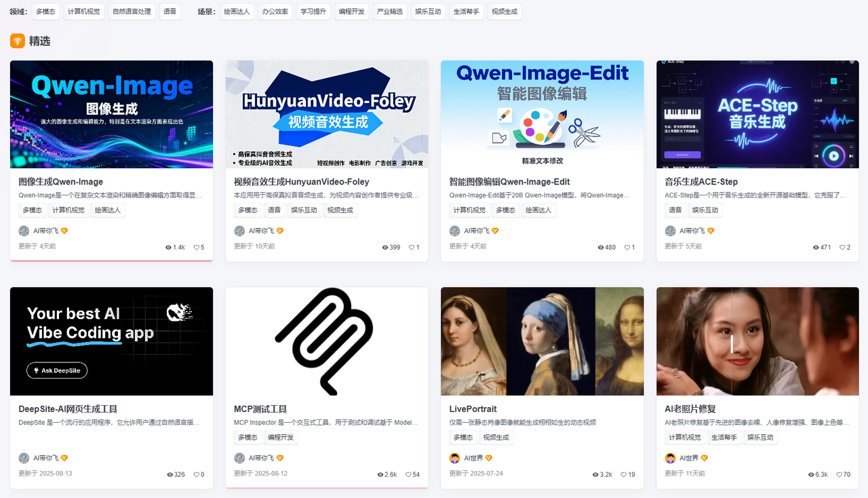Like the Qwen-Image-Edit card heart icon
This screenshot has width=868, height=498.
tap(627, 248)
